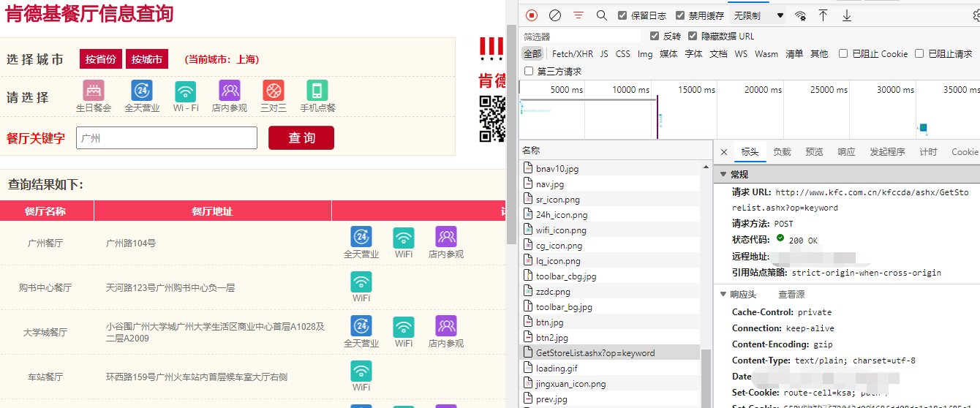
Task: Select the jingxuan_icon.png request
Action: coord(610,384)
